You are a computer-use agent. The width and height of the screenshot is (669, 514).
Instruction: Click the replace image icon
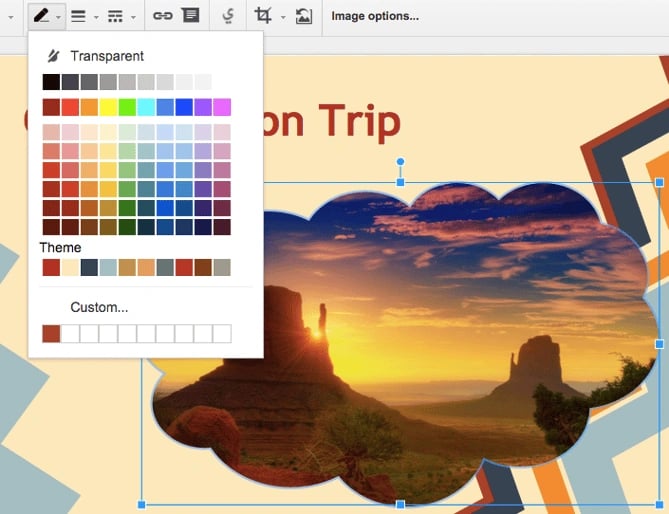click(x=304, y=16)
